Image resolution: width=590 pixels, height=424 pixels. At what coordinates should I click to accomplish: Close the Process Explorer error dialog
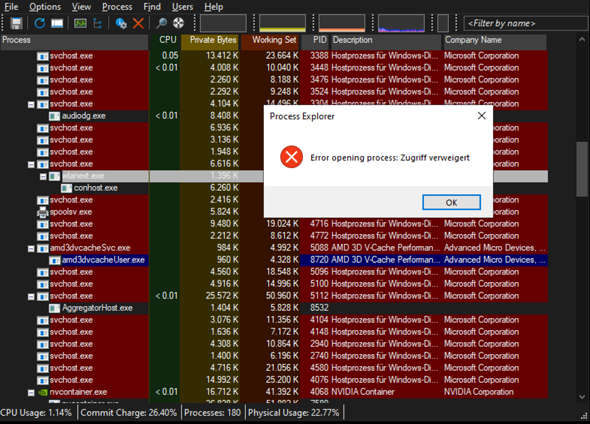point(482,116)
